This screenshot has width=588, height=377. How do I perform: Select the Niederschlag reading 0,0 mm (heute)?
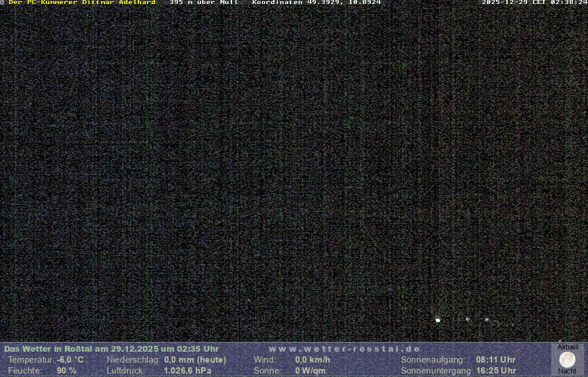195,360
